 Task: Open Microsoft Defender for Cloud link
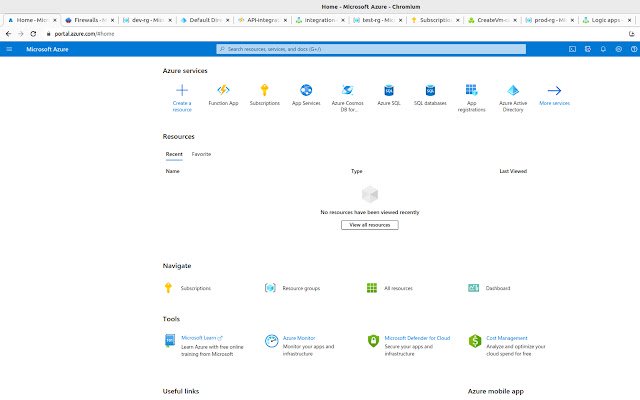(417, 338)
